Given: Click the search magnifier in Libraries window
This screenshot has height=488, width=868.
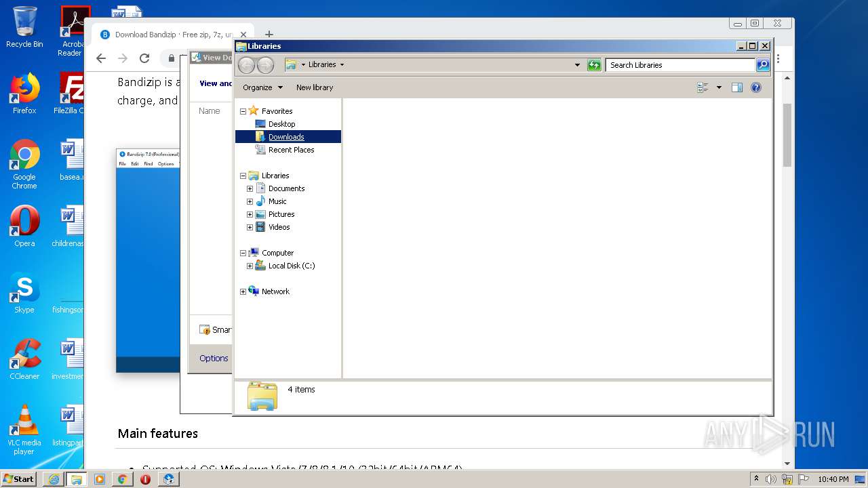Looking at the screenshot, I should [x=763, y=65].
